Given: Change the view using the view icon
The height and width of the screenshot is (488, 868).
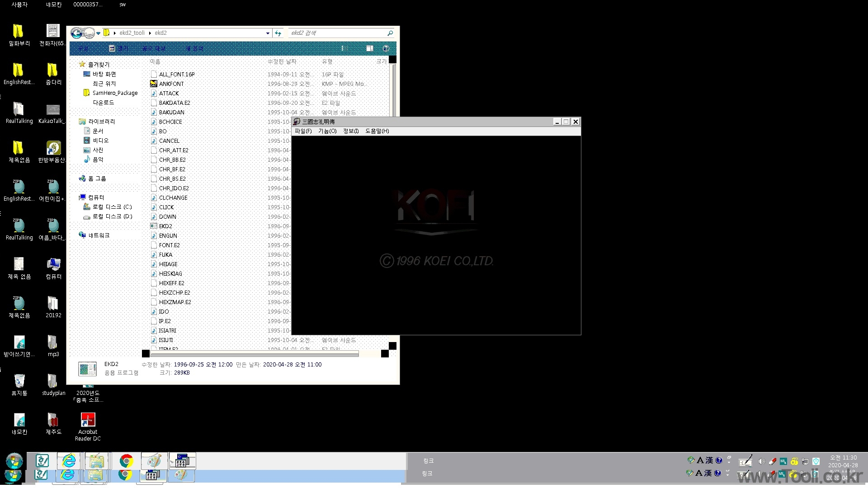Looking at the screenshot, I should (x=344, y=48).
